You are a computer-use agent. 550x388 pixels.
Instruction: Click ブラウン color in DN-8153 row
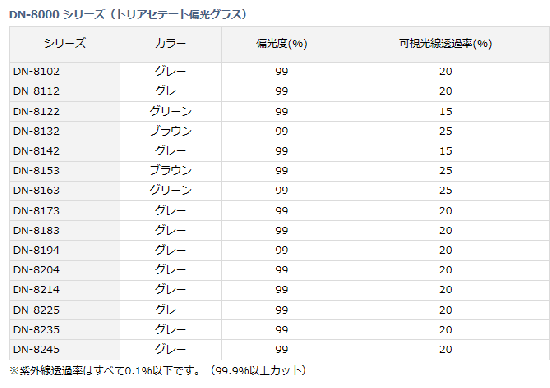(170, 170)
